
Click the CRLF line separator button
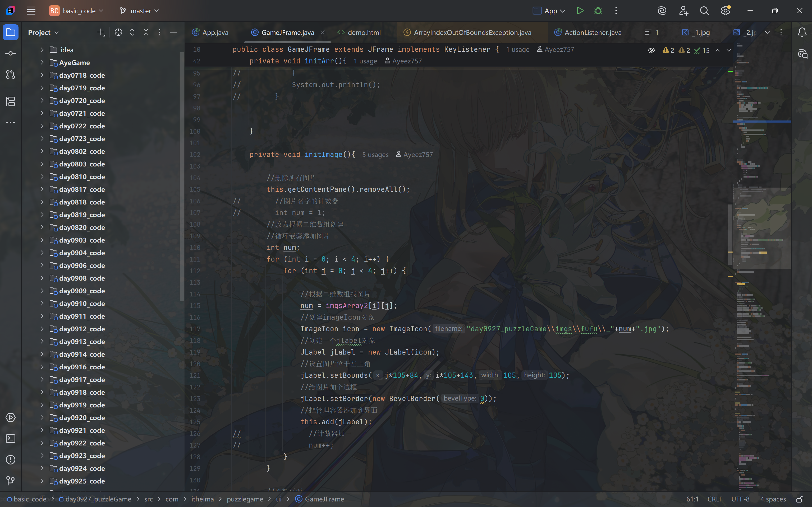715,499
